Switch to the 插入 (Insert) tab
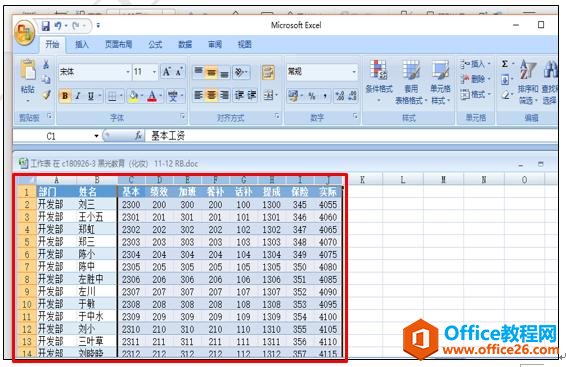Image resolution: width=566 pixels, height=367 pixels. coord(82,44)
